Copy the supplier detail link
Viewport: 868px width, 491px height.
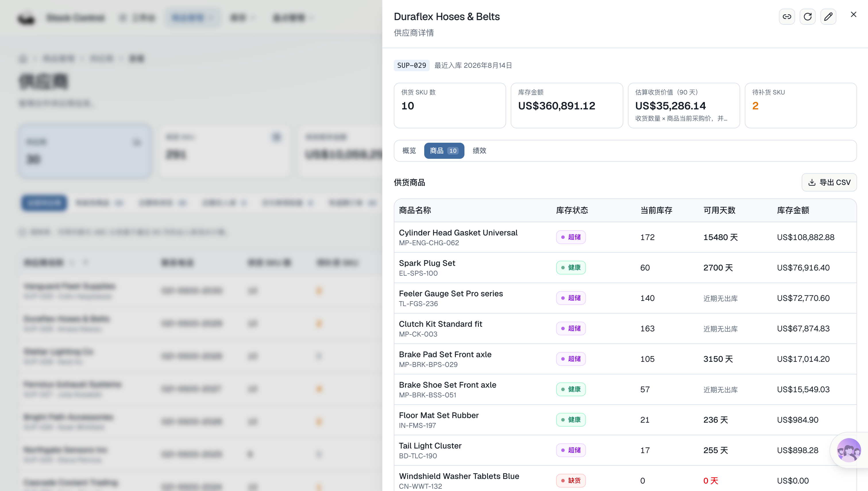point(787,17)
